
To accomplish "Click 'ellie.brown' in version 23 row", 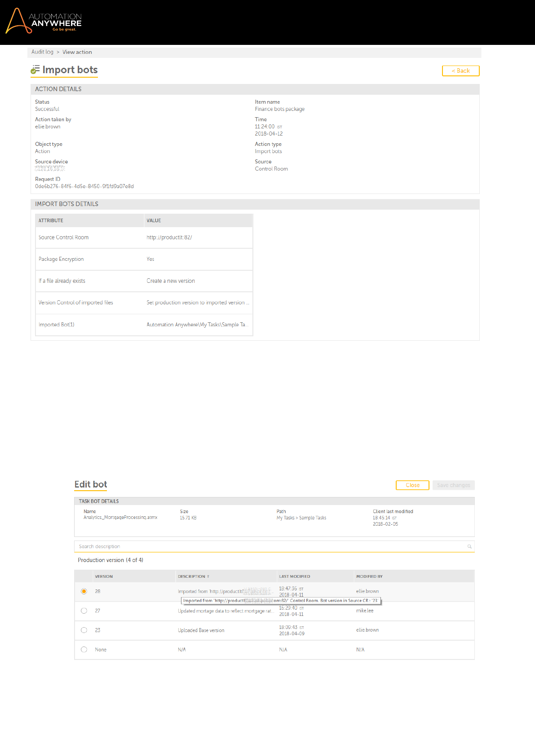I will click(367, 630).
